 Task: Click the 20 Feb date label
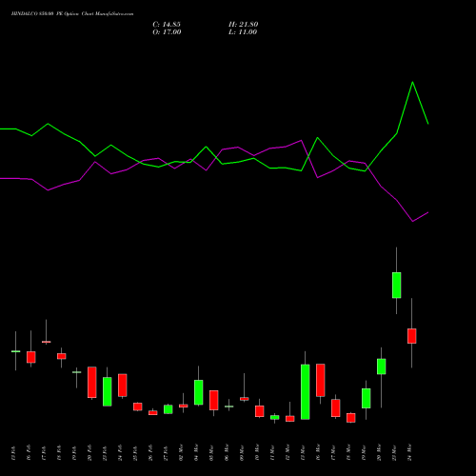89,453
